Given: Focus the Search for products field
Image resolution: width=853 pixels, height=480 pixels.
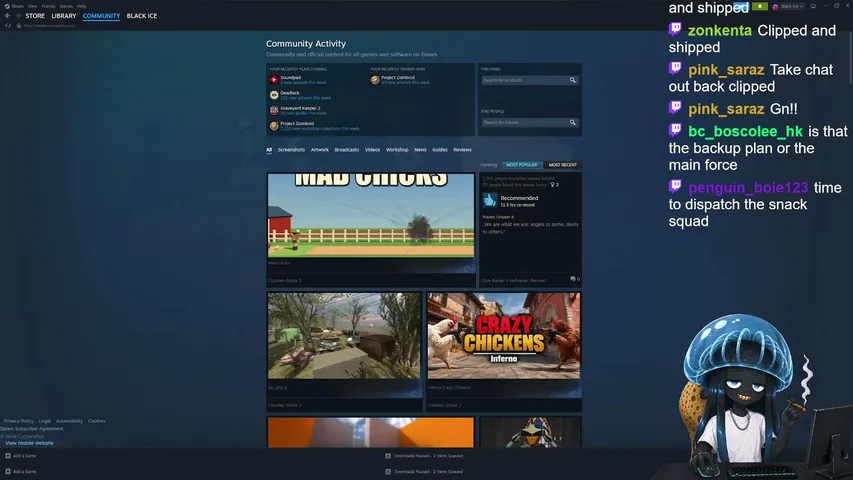Looking at the screenshot, I should [x=525, y=80].
